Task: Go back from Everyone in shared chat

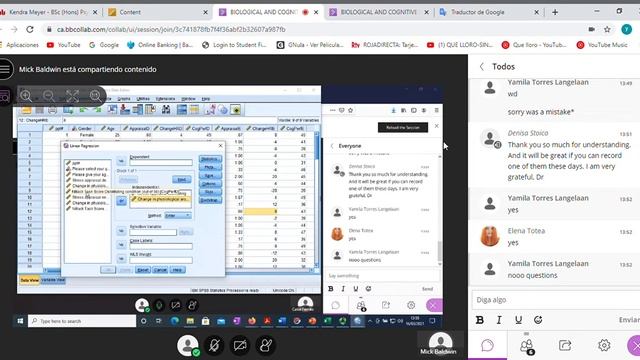Action: click(332, 146)
